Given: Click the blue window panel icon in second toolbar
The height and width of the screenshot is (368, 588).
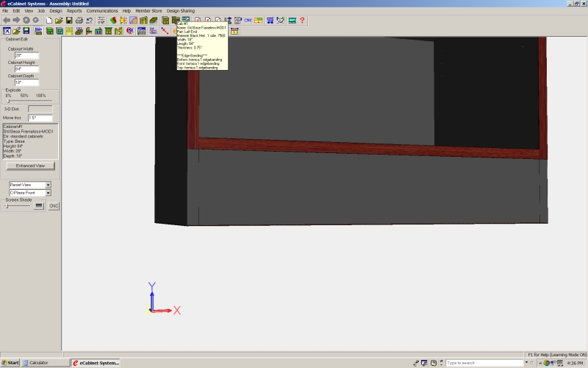Looking at the screenshot, I should click(141, 31).
